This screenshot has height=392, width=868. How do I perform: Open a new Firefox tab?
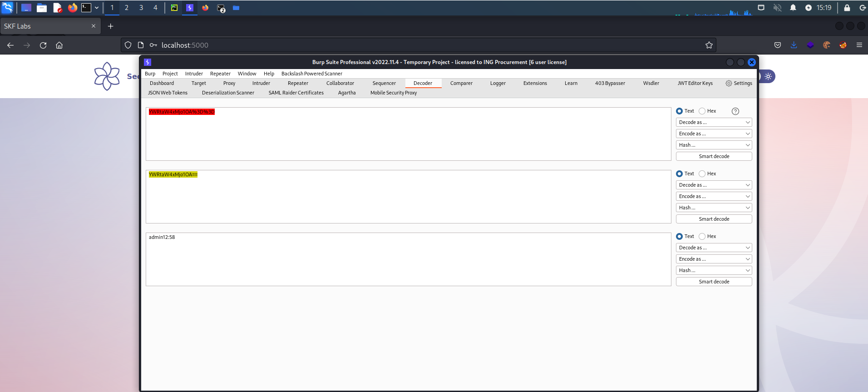(110, 26)
